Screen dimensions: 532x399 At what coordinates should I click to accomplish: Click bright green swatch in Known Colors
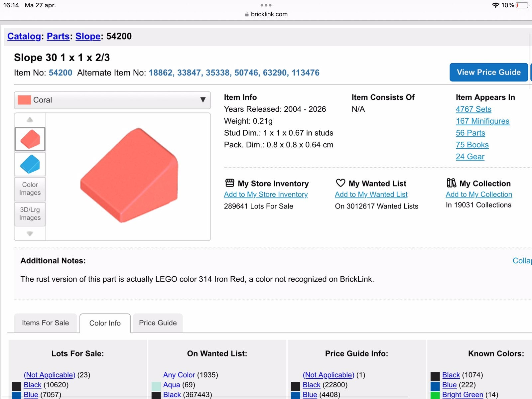tap(435, 395)
